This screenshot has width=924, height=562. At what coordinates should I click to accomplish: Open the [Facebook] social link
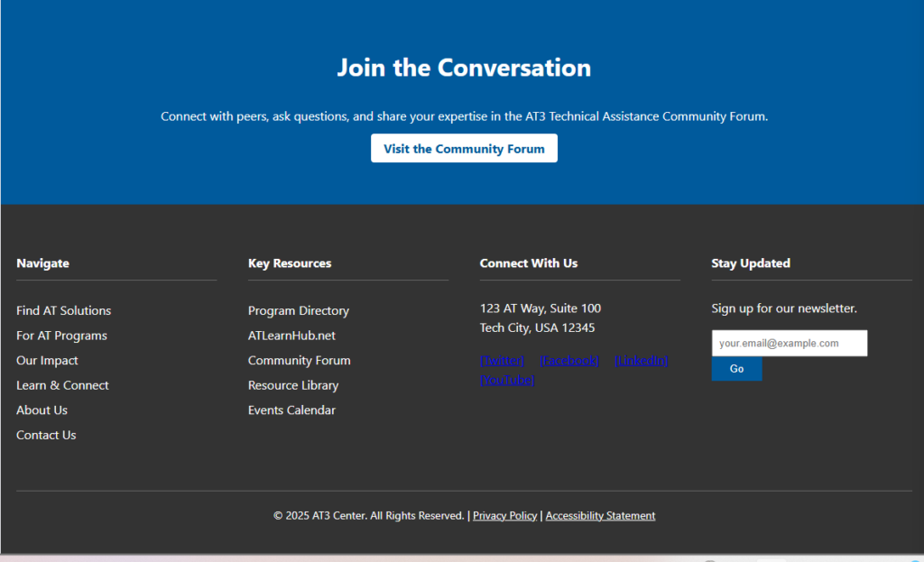pos(569,361)
